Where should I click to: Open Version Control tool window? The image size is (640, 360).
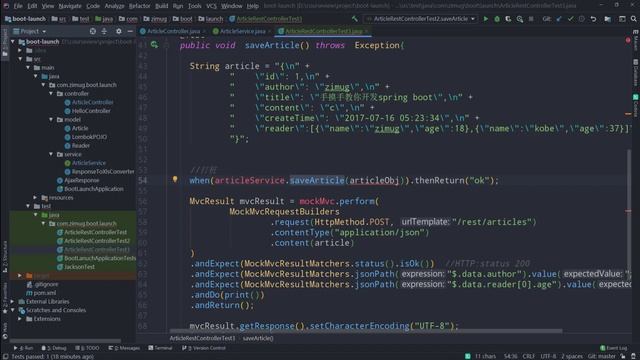[204, 348]
